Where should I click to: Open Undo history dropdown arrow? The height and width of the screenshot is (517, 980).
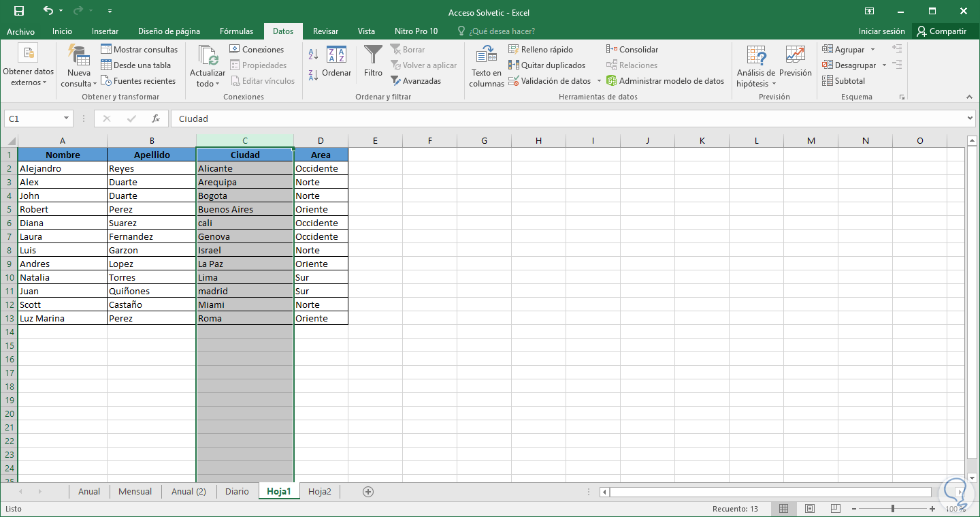click(61, 11)
